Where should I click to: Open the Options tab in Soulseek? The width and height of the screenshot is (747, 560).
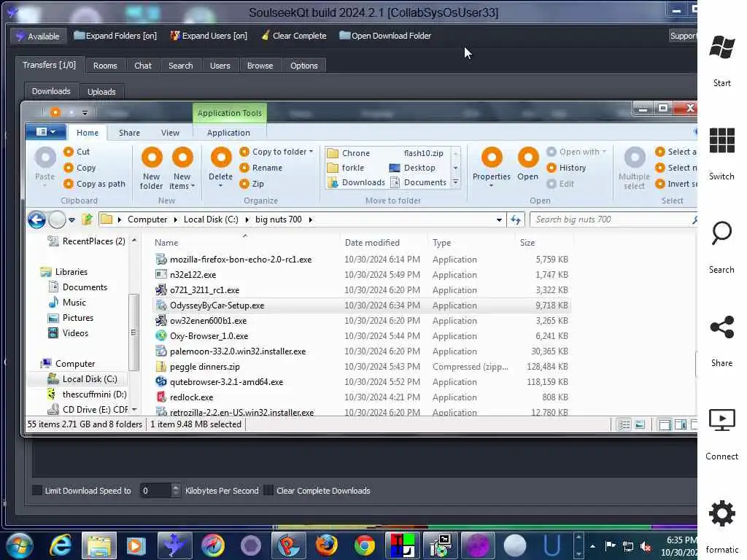pyautogui.click(x=304, y=66)
